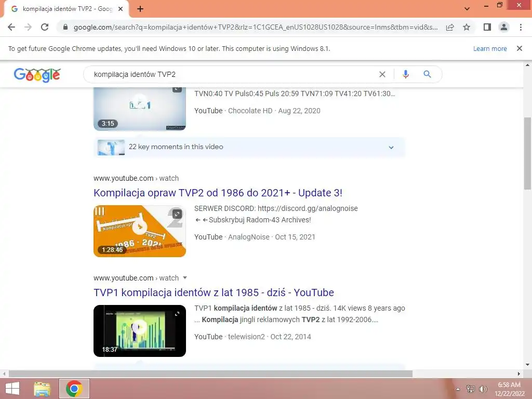The width and height of the screenshot is (532, 399).
Task: Go to Google home via logo
Action: click(37, 75)
